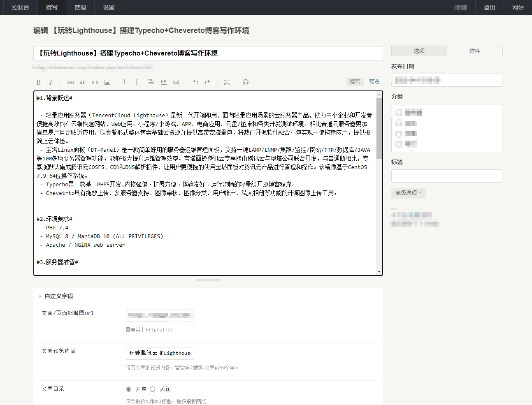Insert a heading with the TITL icon

151,82
